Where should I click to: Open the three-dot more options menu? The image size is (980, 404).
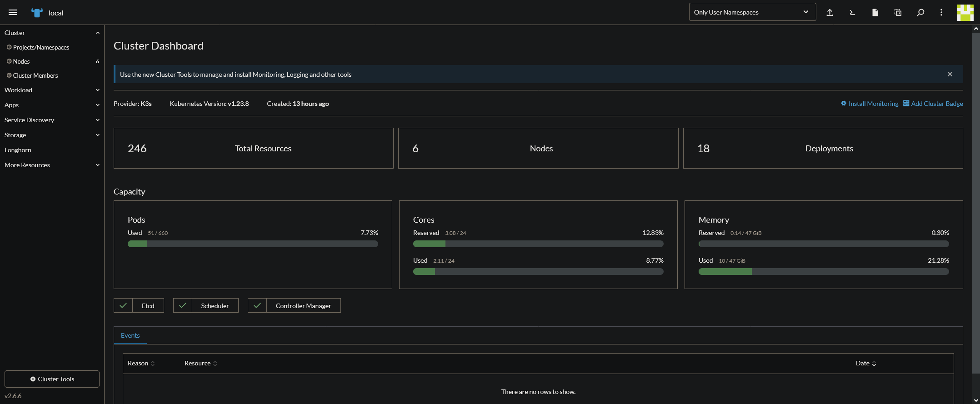pyautogui.click(x=941, y=12)
